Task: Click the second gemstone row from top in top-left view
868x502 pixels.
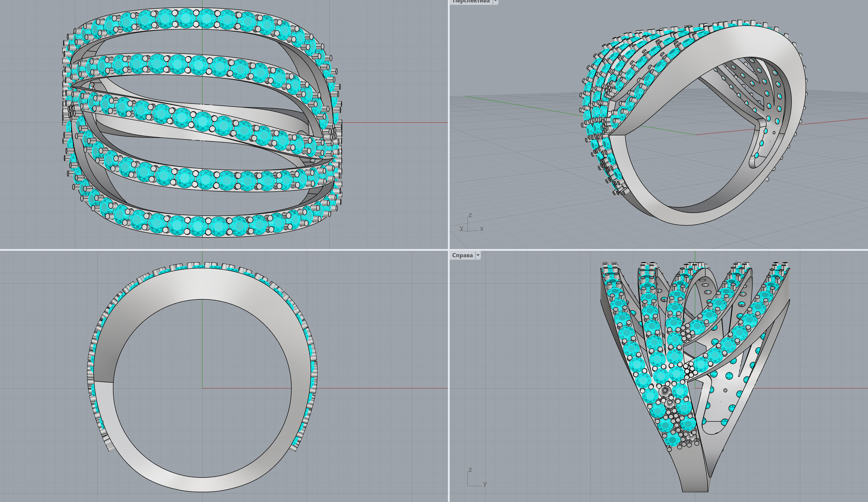Action: pyautogui.click(x=198, y=65)
